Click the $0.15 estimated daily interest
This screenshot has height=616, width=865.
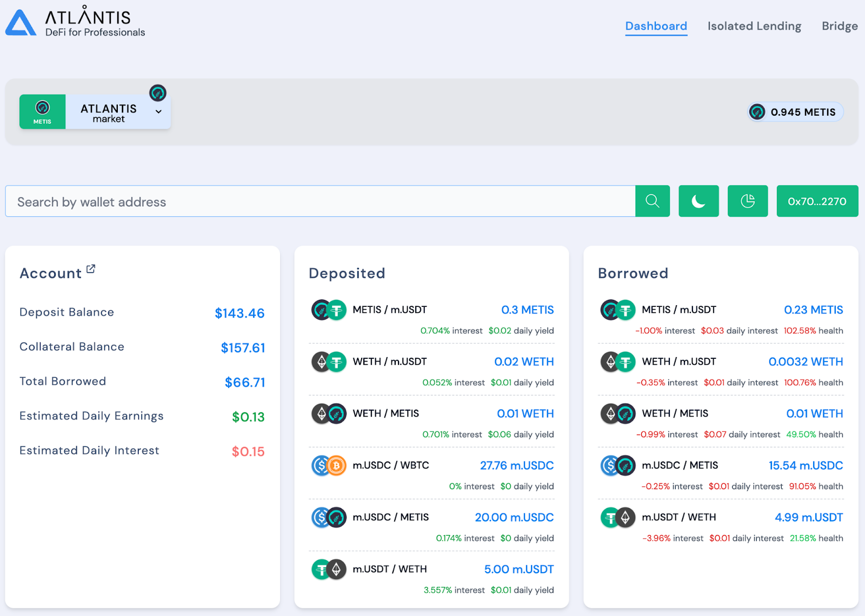[x=248, y=452]
